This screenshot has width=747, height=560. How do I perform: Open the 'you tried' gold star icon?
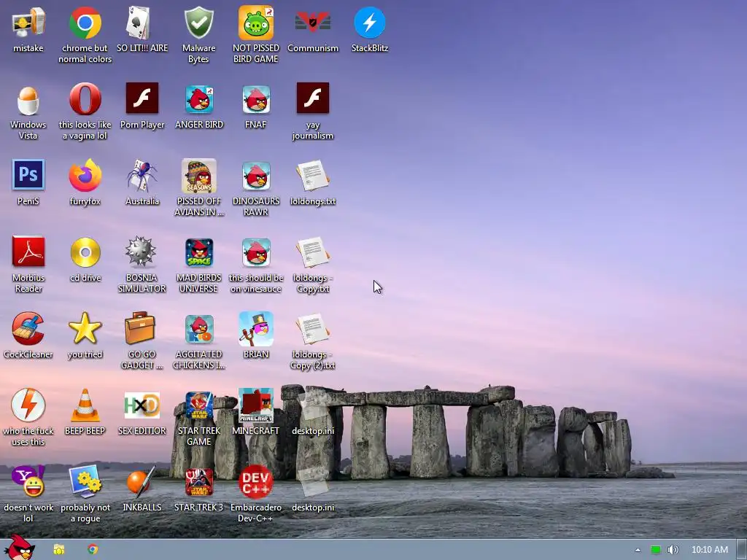[85, 336]
